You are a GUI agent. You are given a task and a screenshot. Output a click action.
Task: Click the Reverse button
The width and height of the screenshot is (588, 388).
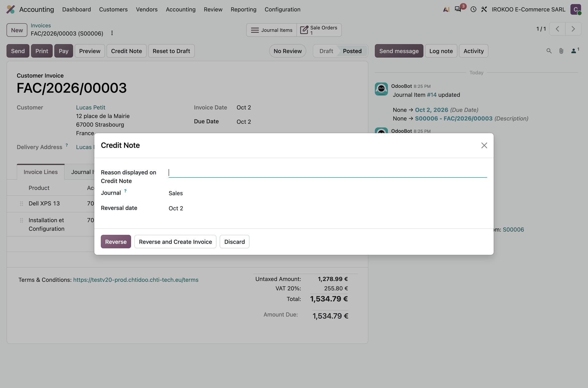pyautogui.click(x=116, y=242)
